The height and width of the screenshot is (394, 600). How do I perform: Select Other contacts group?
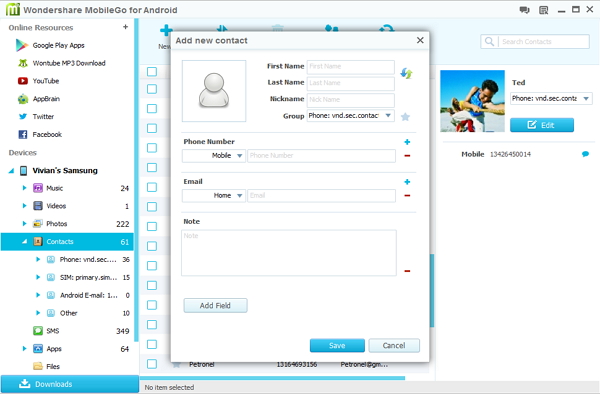coord(68,313)
